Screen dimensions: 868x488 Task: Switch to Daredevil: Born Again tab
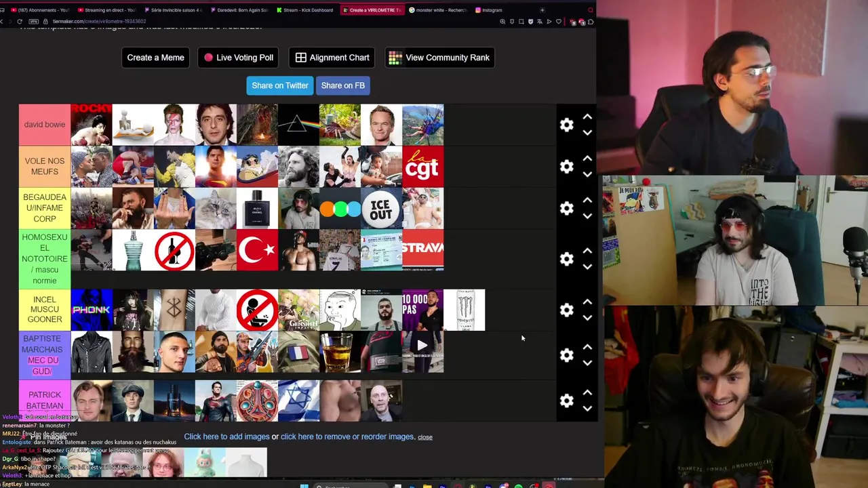239,10
